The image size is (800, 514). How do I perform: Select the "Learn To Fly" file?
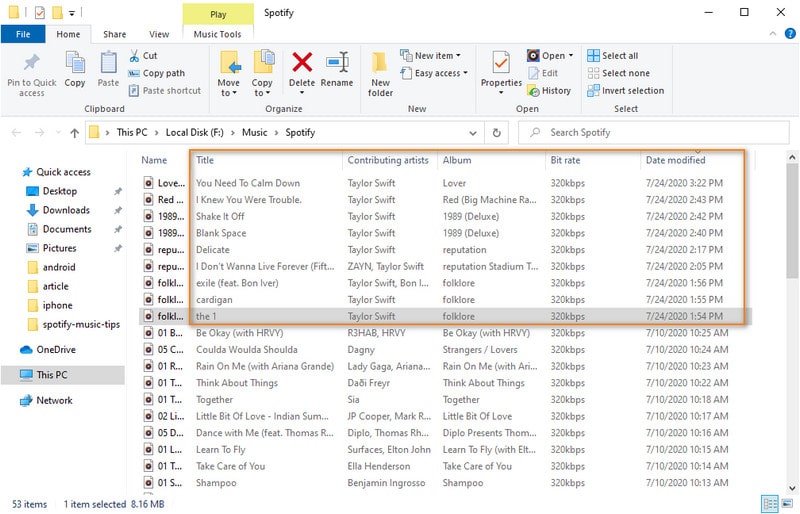445,450
